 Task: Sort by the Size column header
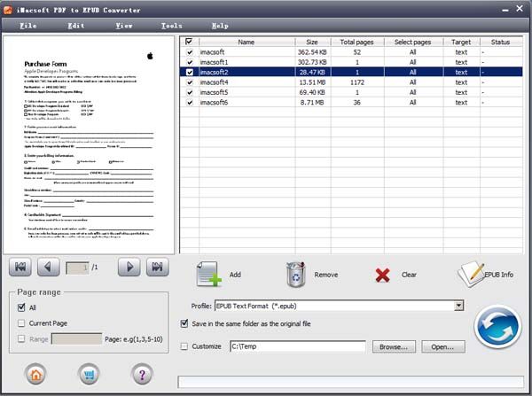(312, 42)
